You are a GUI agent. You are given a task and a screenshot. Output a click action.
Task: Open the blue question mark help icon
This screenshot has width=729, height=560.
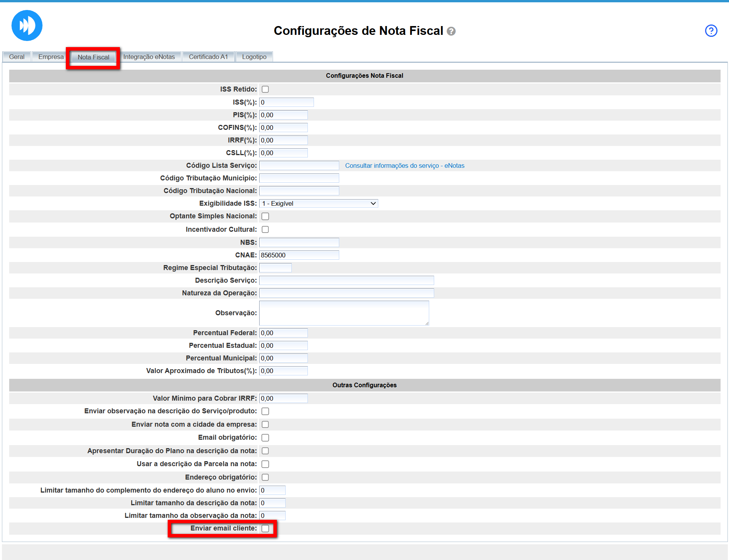711,31
